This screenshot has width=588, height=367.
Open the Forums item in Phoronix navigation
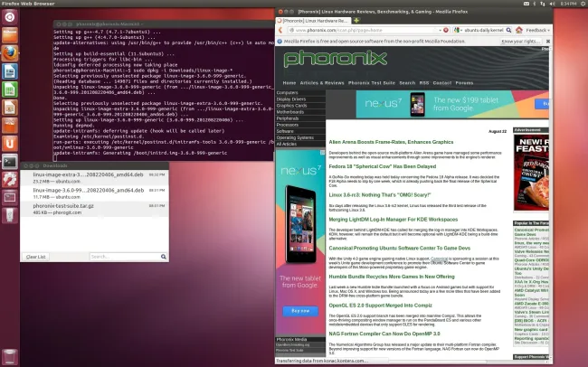[464, 83]
